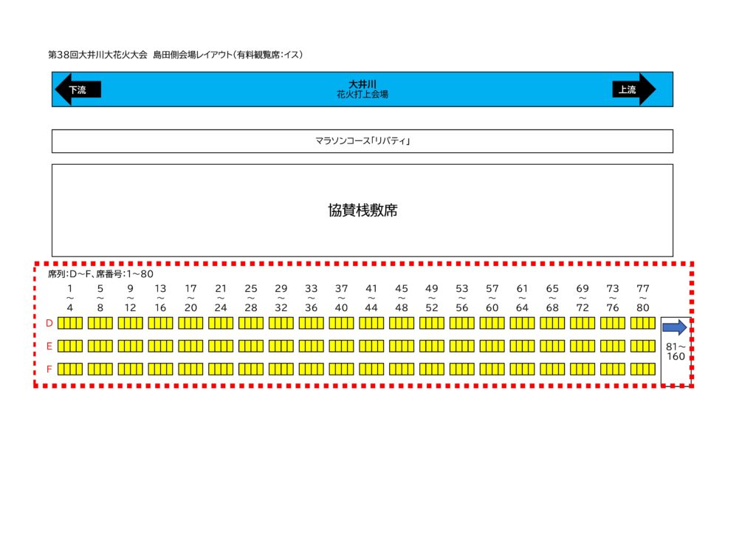756x535 pixels.
Task: Click the red row label D
Action: point(49,323)
